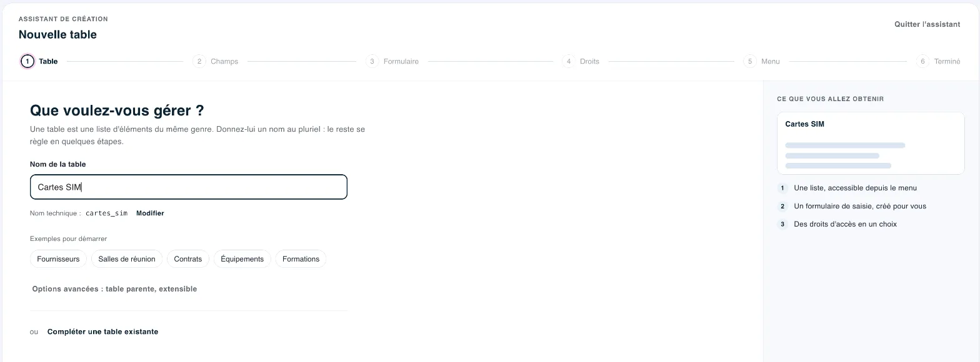Click the Cartes SIM preview card
This screenshot has width=980, height=362.
pyautogui.click(x=871, y=143)
